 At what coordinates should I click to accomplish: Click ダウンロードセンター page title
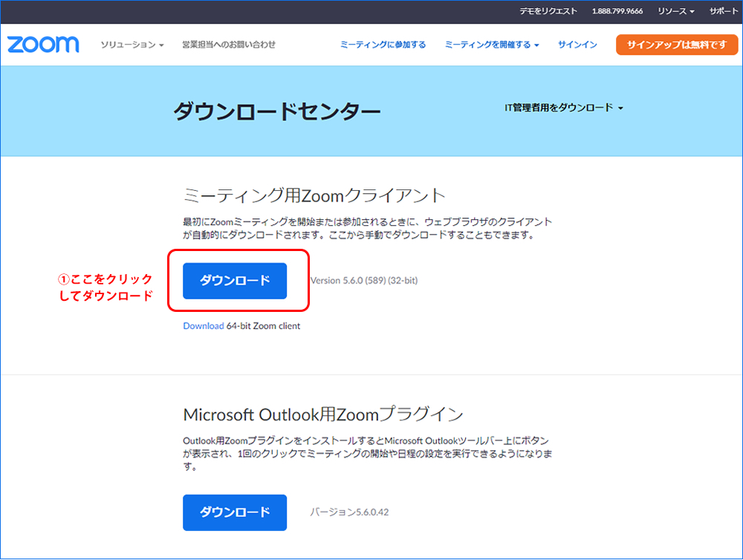click(x=277, y=112)
